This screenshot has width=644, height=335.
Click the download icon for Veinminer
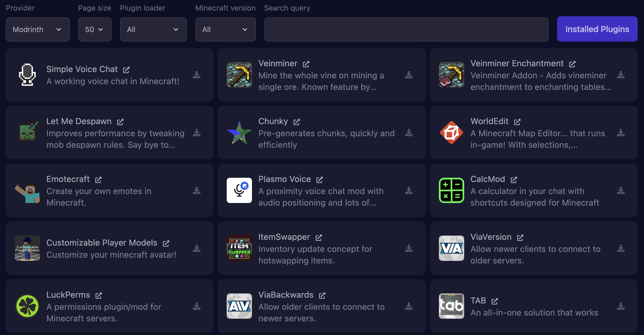tap(409, 75)
